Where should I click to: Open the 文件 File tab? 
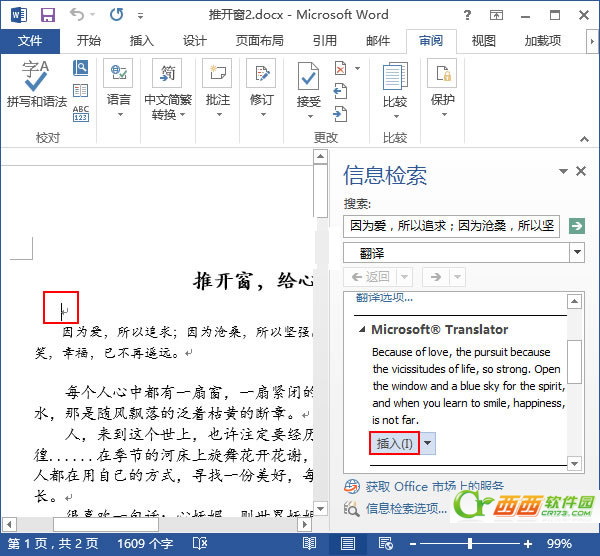pyautogui.click(x=30, y=41)
